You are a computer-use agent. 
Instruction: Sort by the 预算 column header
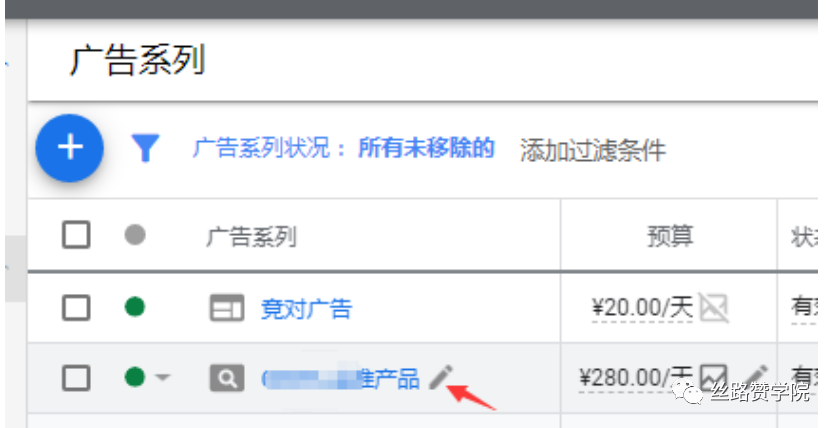[x=670, y=236]
